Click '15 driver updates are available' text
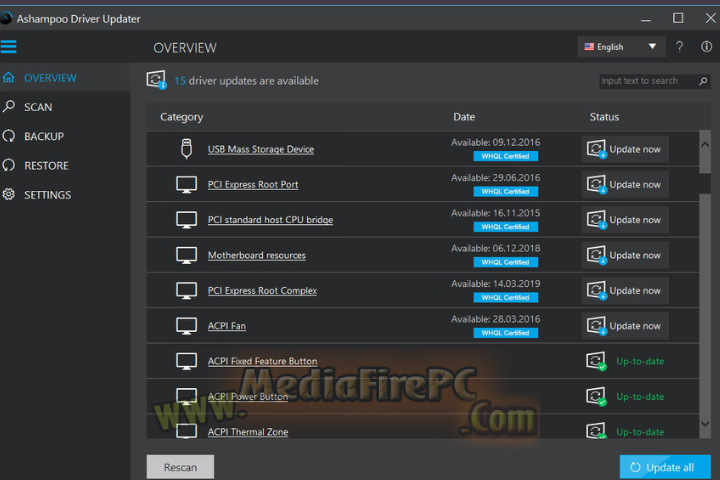This screenshot has width=720, height=480. tap(246, 81)
